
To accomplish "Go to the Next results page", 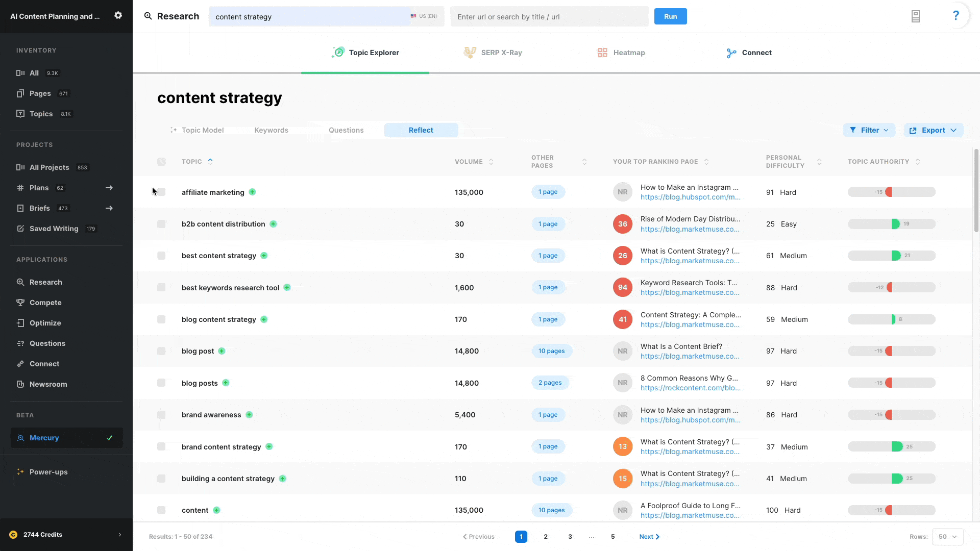I will pyautogui.click(x=649, y=537).
